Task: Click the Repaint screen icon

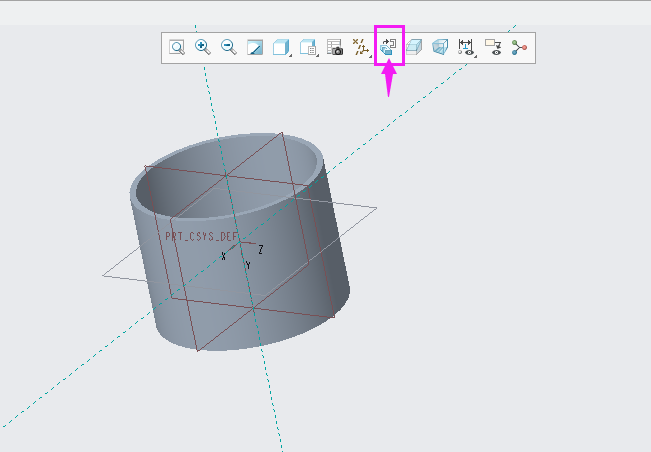Action: [x=255, y=47]
